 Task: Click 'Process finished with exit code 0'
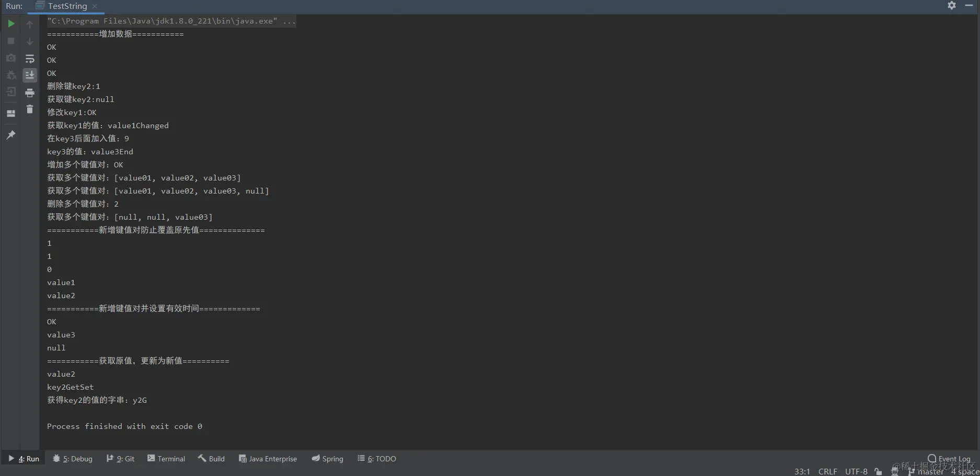pos(124,426)
